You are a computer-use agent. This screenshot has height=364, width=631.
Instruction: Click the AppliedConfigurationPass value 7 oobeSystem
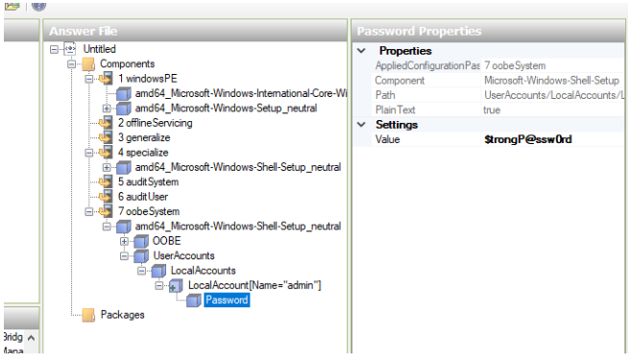553,65
